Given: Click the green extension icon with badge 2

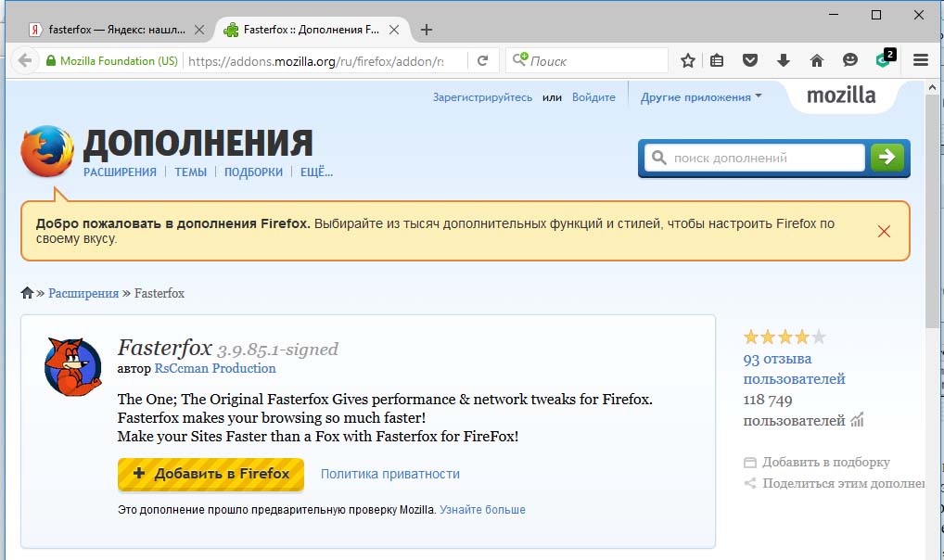Looking at the screenshot, I should click(x=884, y=61).
